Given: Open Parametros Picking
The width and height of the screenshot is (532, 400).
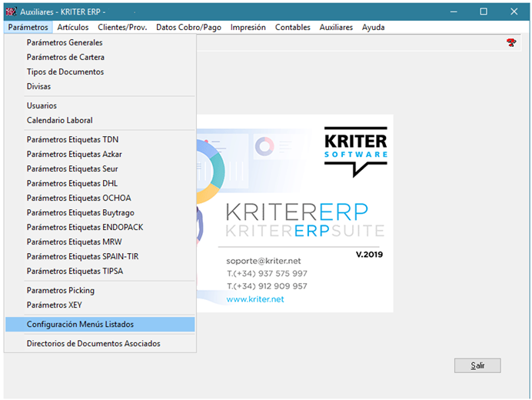Looking at the screenshot, I should click(x=100, y=290).
